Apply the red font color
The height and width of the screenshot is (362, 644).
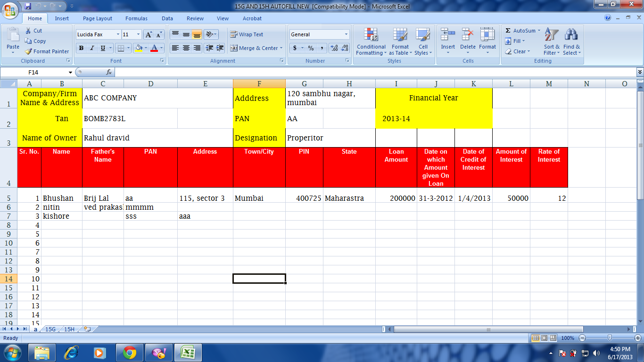[154, 48]
